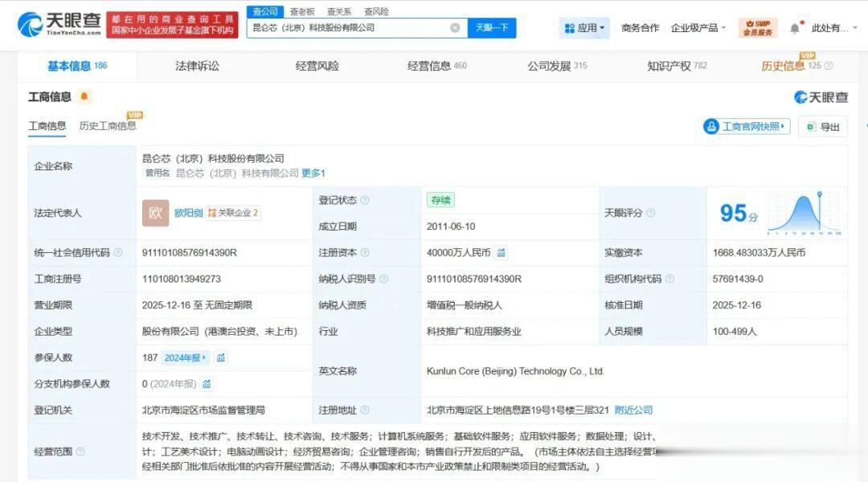Open the notification bell
The image size is (868, 482).
click(x=795, y=27)
